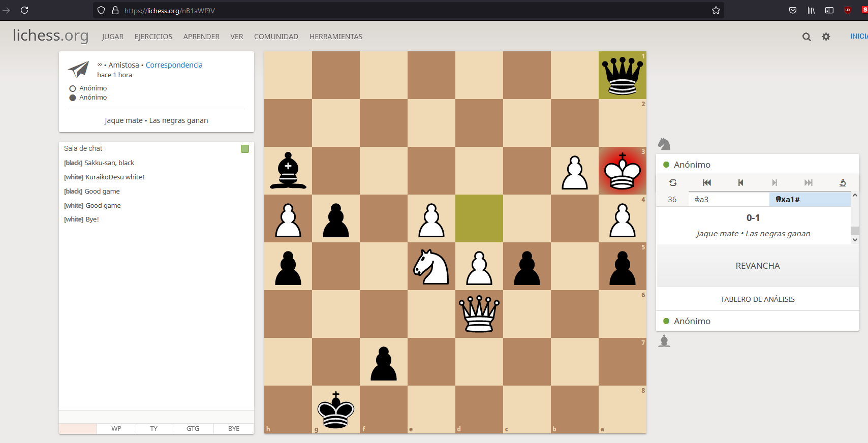
Task: Open the JUGAR menu
Action: 113,37
